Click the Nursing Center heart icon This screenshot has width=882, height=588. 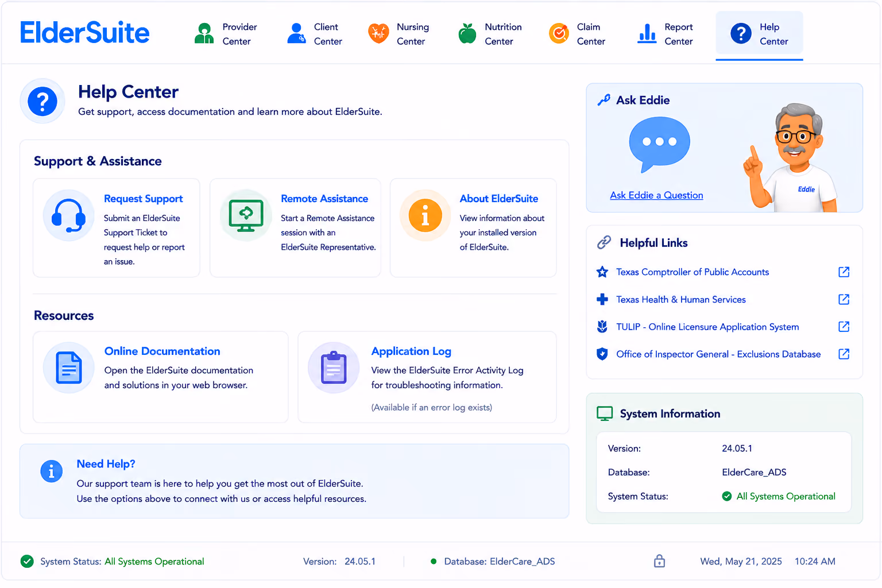(x=378, y=33)
